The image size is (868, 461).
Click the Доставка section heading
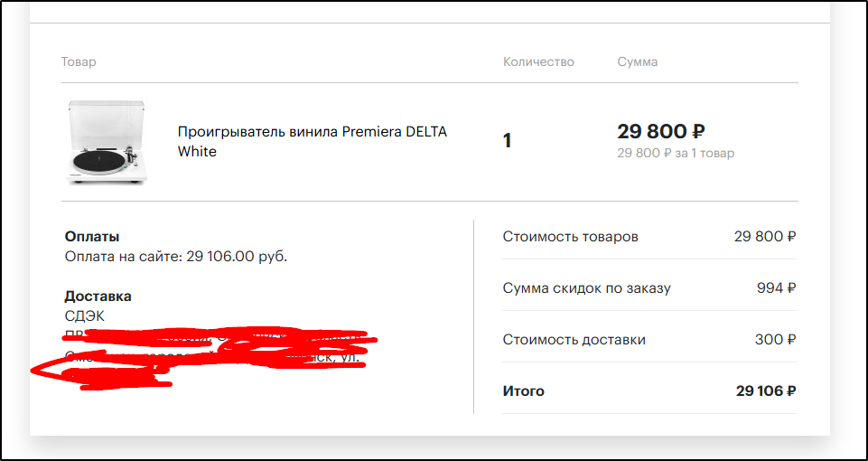pyautogui.click(x=98, y=296)
